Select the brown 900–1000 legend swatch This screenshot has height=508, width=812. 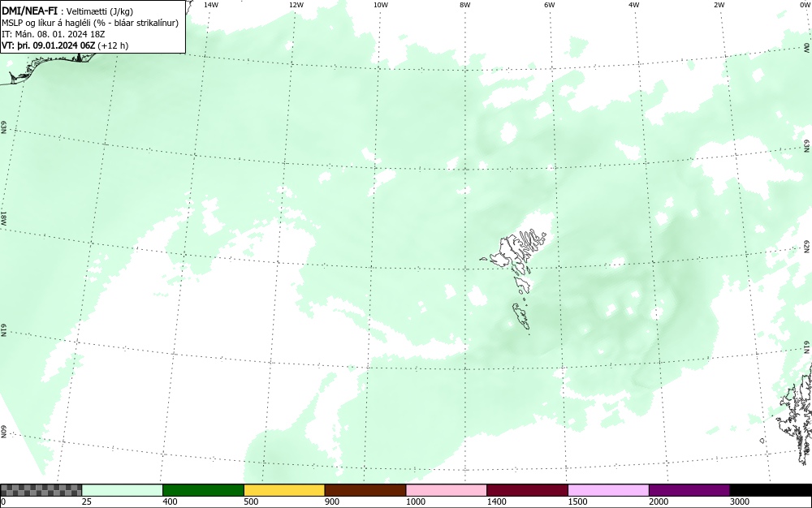tap(365, 490)
